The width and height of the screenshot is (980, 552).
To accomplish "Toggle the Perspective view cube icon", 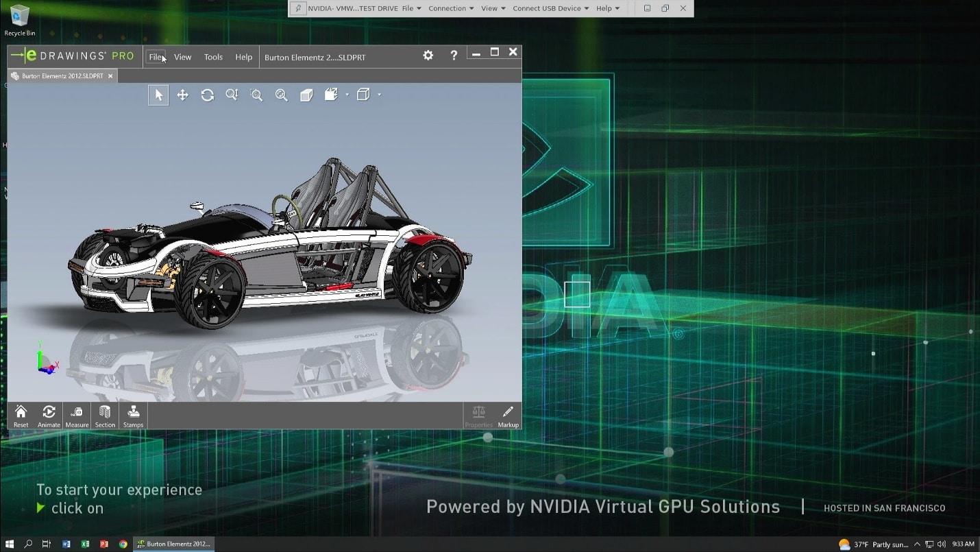I will (x=306, y=95).
